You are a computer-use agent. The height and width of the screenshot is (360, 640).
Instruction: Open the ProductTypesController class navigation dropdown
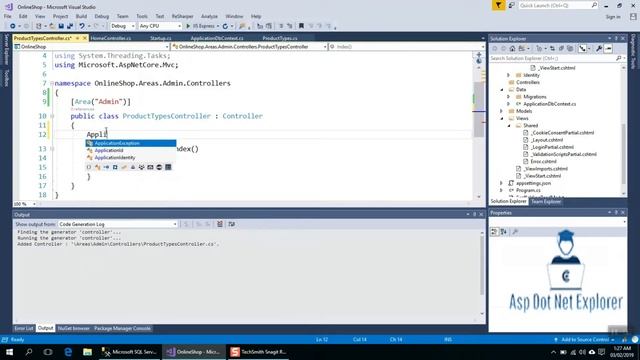[x=249, y=47]
